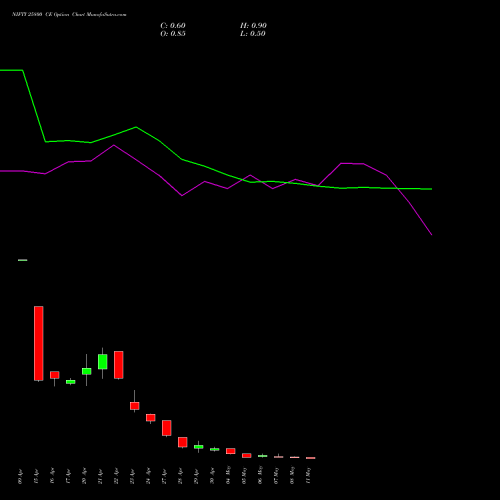Select the green candle above 20 Apr
The image size is (500, 500).
coord(87,371)
